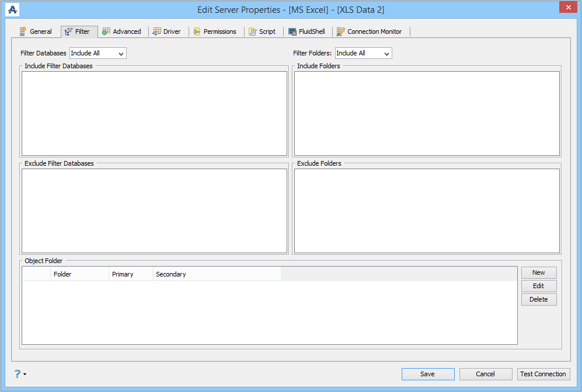
Task: Open the Advanced tab
Action: (x=123, y=32)
